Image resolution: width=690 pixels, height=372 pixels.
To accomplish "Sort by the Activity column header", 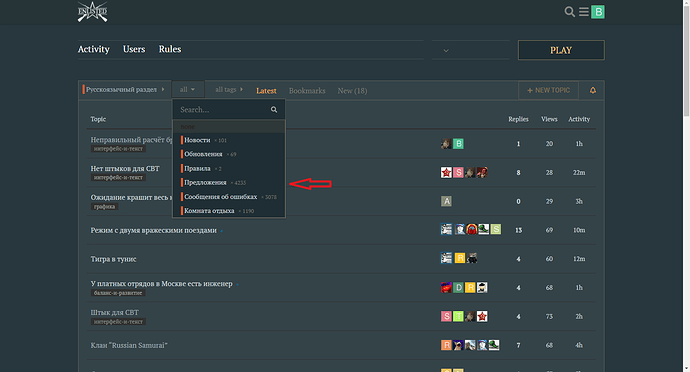I will 579,119.
